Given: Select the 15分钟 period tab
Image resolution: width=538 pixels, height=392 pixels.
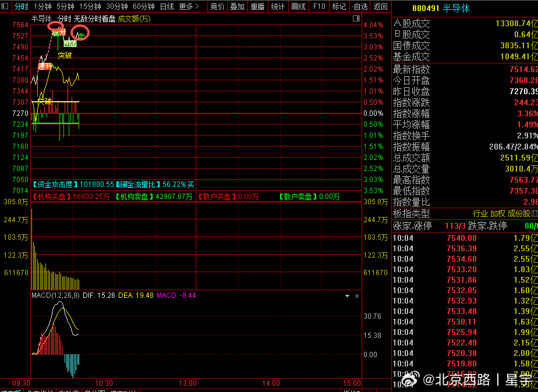Looking at the screenshot, I should [90, 6].
